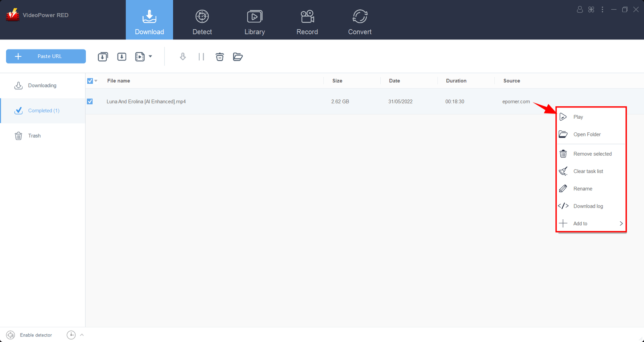Viewport: 644px width, 342px height.
Task: Close the VideoPower RED window
Action: tap(636, 9)
